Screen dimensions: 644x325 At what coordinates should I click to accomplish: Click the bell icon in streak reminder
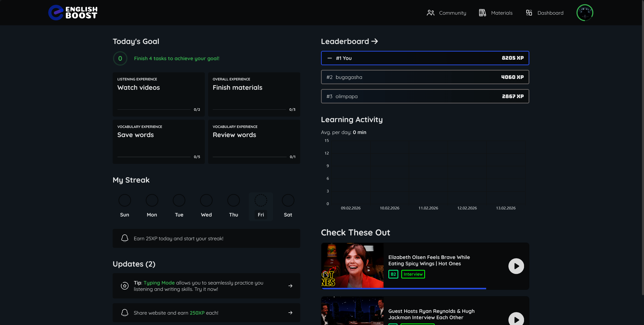point(125,238)
